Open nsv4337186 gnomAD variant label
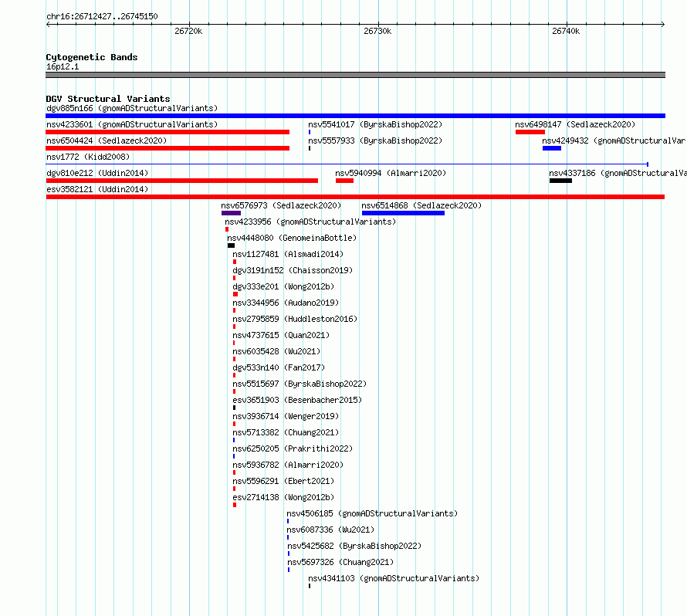687x616 pixels. point(618,173)
